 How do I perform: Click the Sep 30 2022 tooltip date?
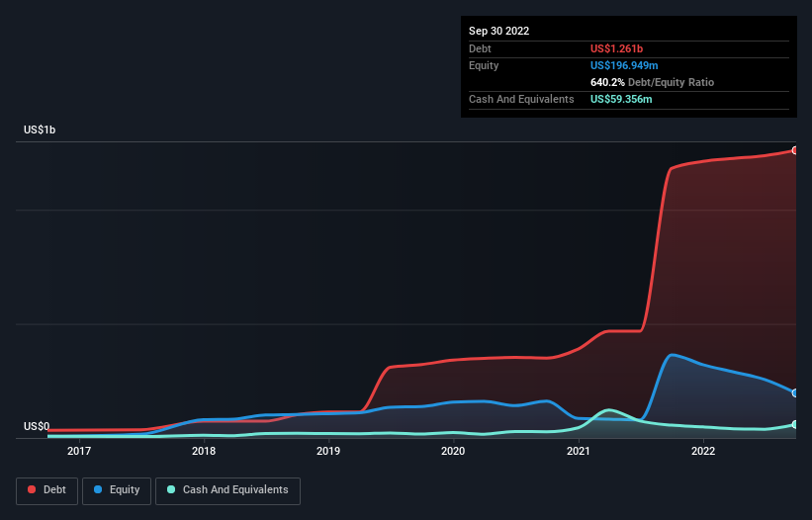pos(498,31)
